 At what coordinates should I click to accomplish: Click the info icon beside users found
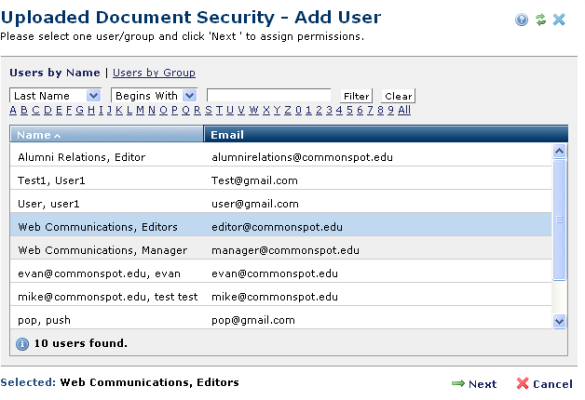click(x=22, y=344)
